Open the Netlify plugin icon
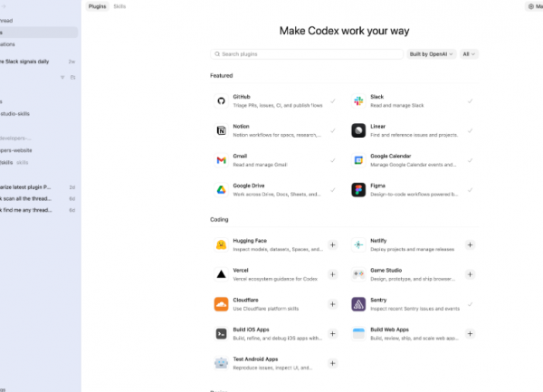 click(x=358, y=244)
